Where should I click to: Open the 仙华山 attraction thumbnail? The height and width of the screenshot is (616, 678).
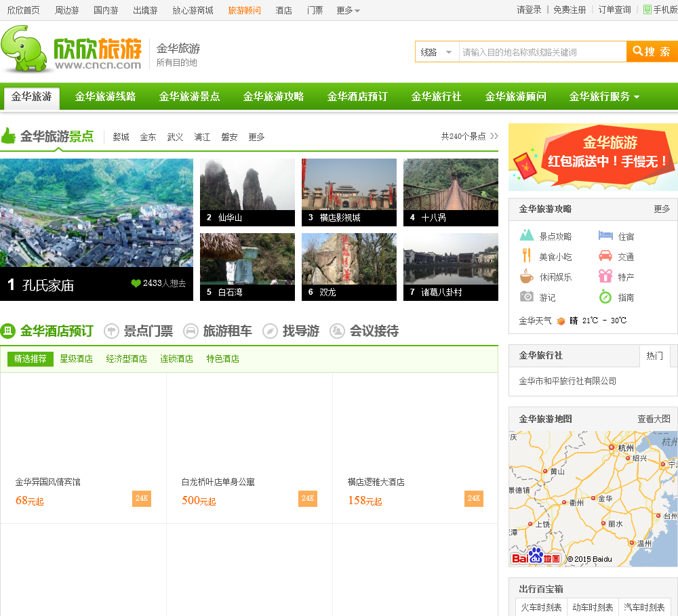(247, 192)
